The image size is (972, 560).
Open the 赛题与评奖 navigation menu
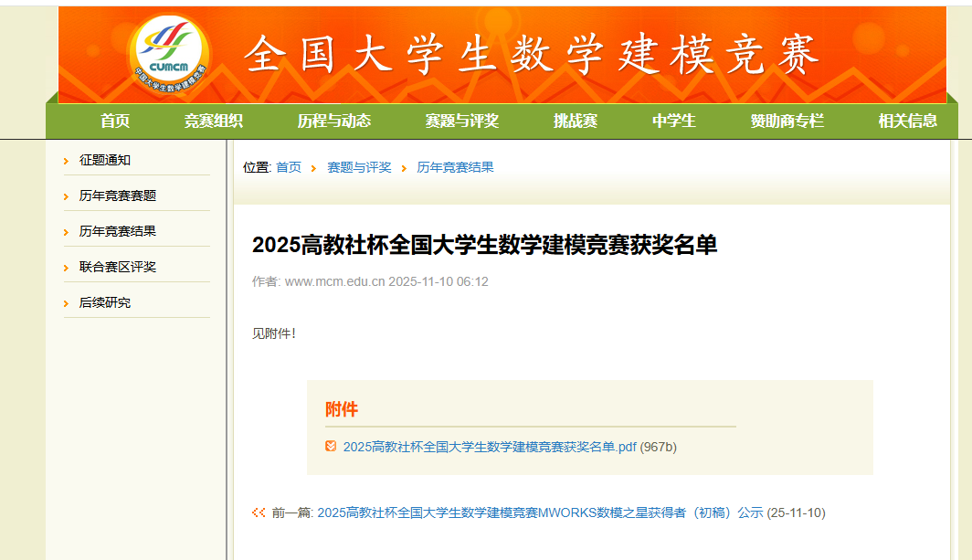click(x=462, y=121)
